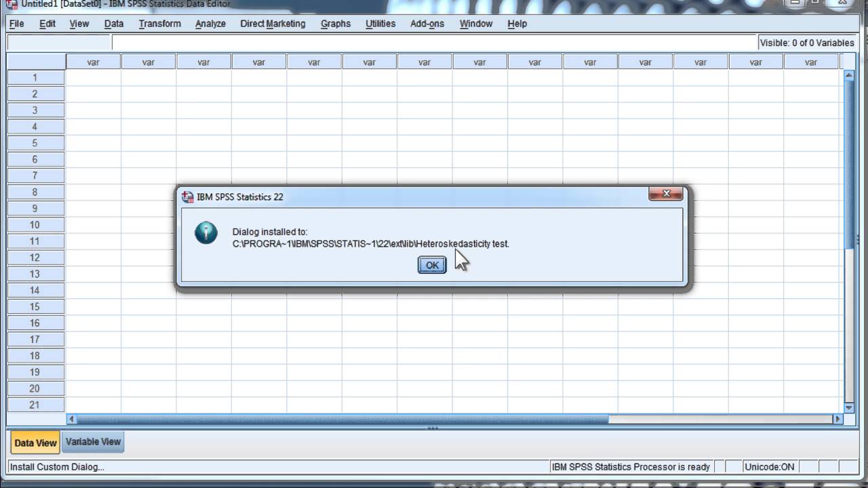Open the File menu
Image resolution: width=868 pixels, height=488 pixels.
(x=16, y=24)
